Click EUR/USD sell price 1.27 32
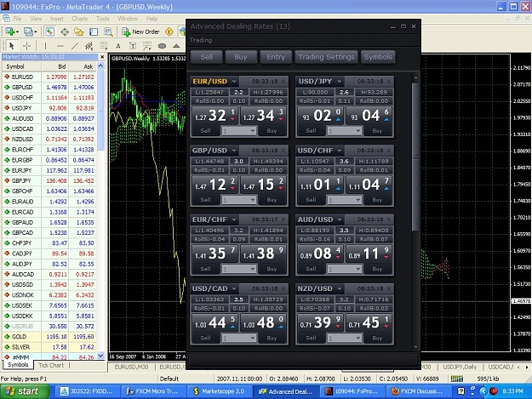This screenshot has height=399, width=532. pyautogui.click(x=215, y=116)
